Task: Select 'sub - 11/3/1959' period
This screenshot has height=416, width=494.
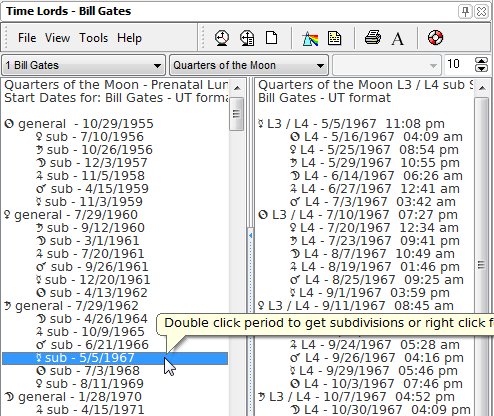Action: (x=89, y=202)
